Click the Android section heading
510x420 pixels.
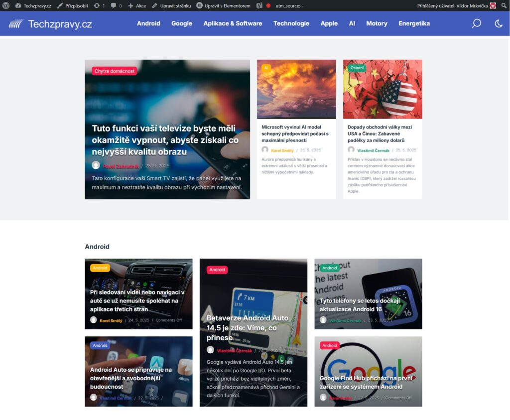[x=97, y=247]
